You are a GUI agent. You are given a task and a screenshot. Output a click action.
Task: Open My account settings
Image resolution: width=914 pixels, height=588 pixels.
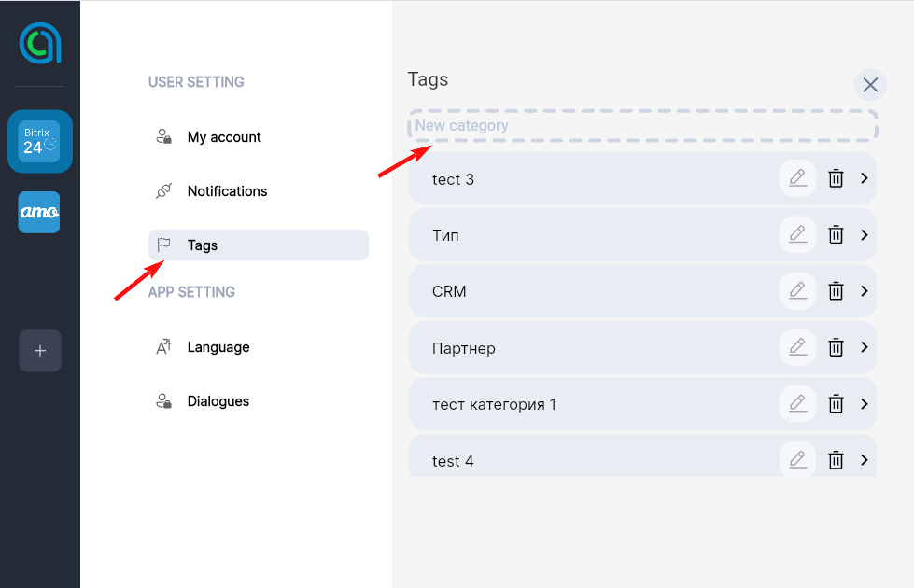coord(224,137)
